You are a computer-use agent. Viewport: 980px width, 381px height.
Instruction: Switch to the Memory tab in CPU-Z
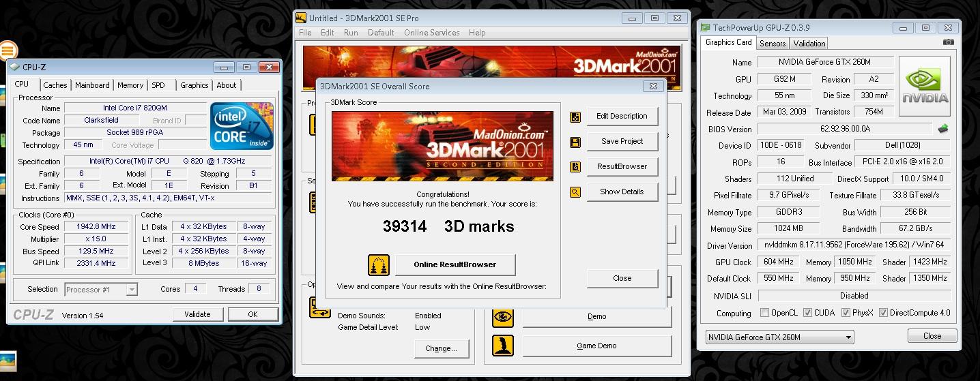click(x=130, y=85)
